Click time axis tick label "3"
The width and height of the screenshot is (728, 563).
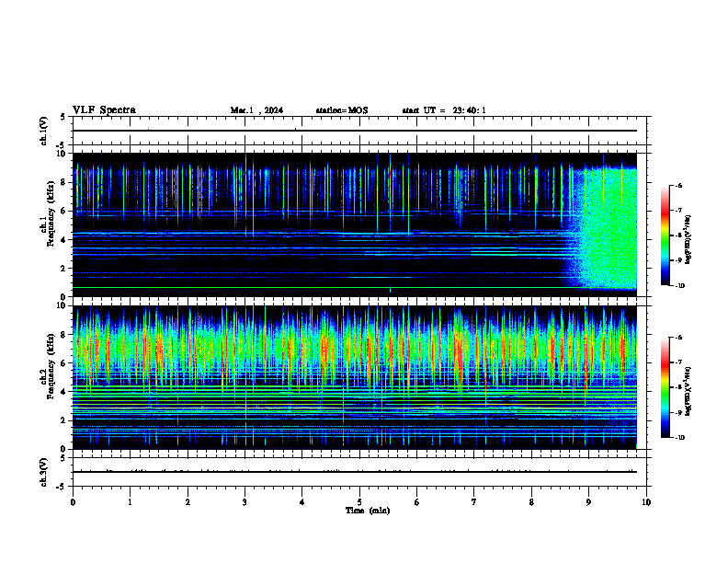[245, 502]
